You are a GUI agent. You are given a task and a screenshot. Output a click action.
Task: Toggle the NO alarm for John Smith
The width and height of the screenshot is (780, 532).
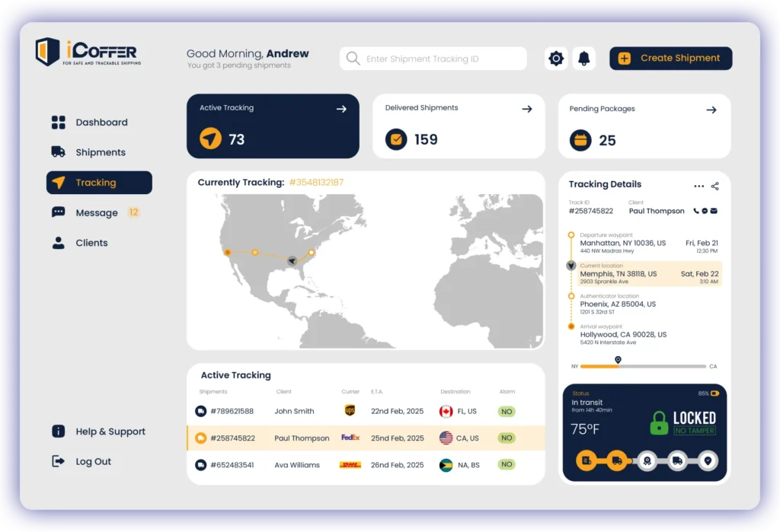(506, 412)
